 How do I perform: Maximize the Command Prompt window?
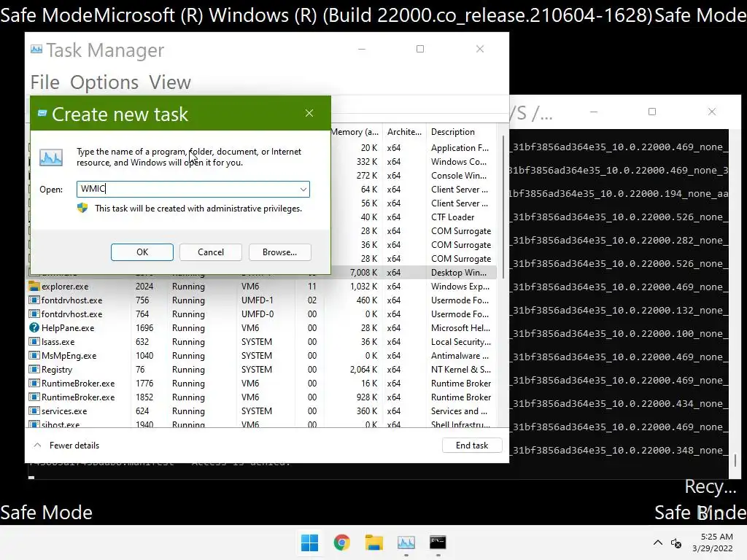coord(651,112)
